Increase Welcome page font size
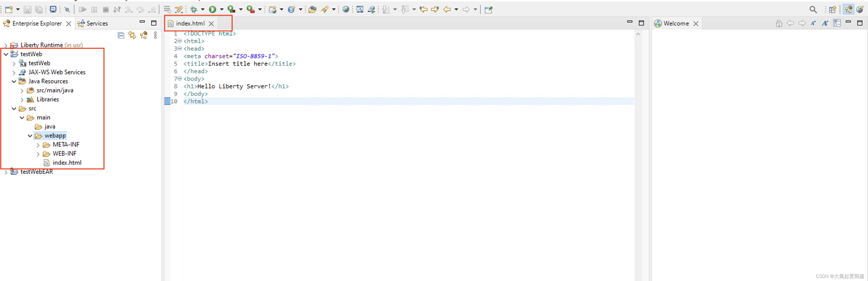 pos(825,23)
